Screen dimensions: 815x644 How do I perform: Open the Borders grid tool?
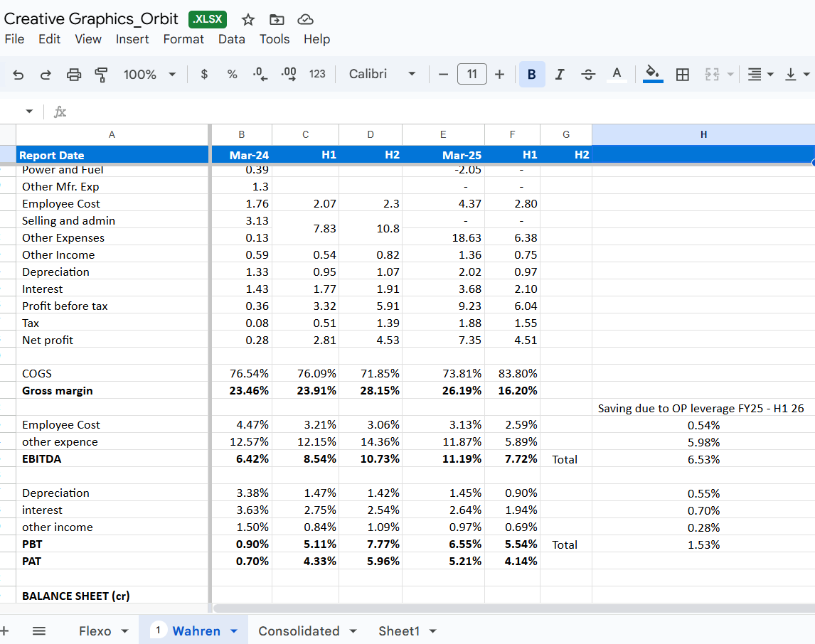point(682,74)
